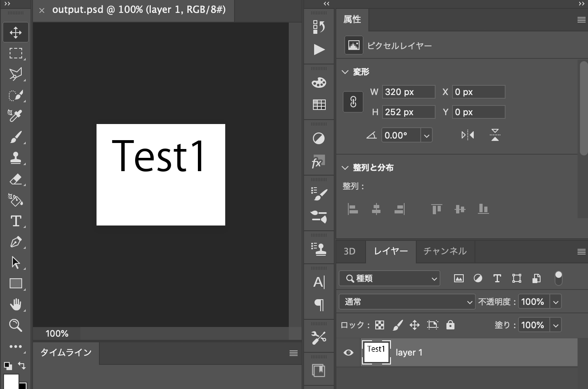This screenshot has height=389, width=588.
Task: Click the flip horizontal button
Action: (467, 135)
